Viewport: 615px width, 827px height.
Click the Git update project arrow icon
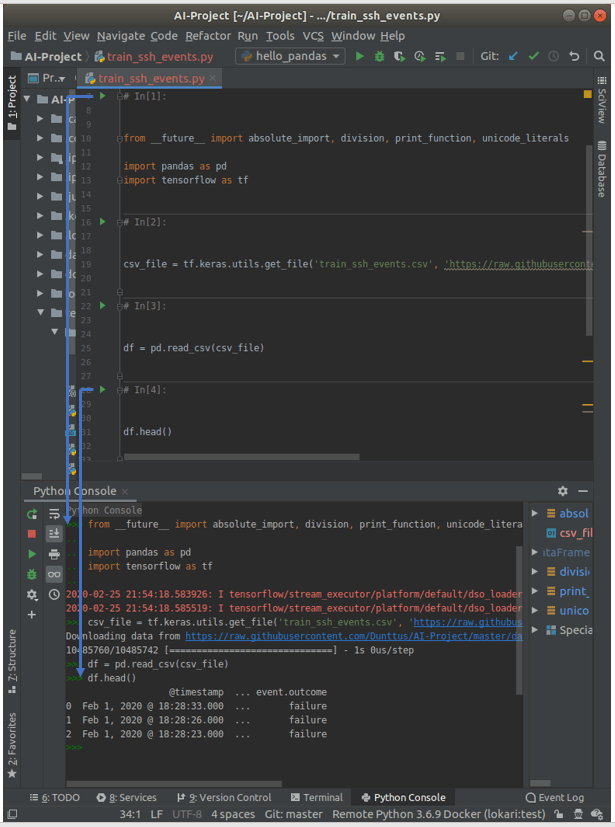point(514,57)
